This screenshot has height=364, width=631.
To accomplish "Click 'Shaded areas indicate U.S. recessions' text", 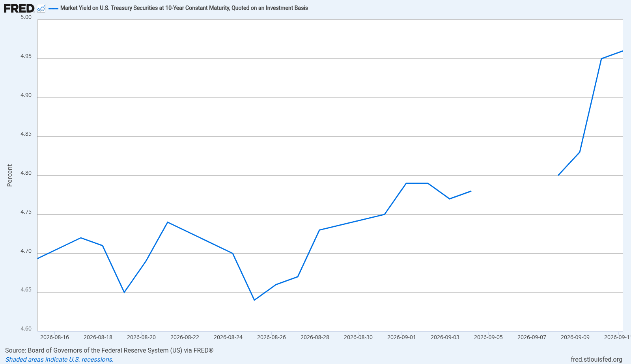I will click(59, 359).
